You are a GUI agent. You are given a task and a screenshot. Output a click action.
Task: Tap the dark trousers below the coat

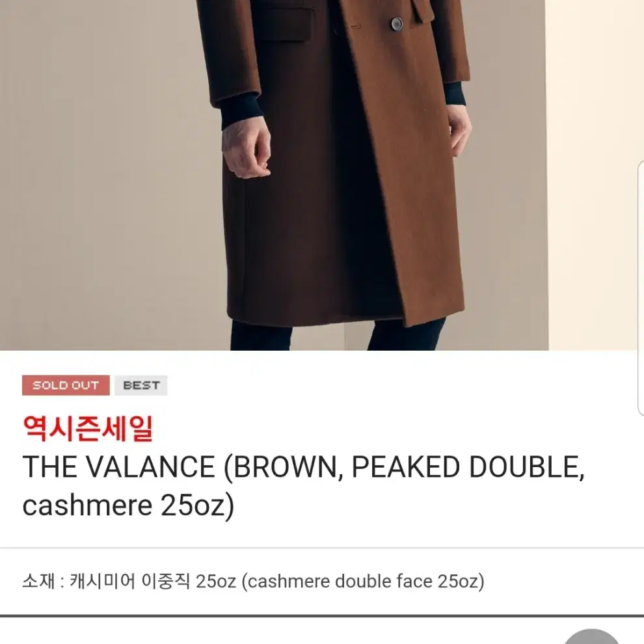pos(338,334)
